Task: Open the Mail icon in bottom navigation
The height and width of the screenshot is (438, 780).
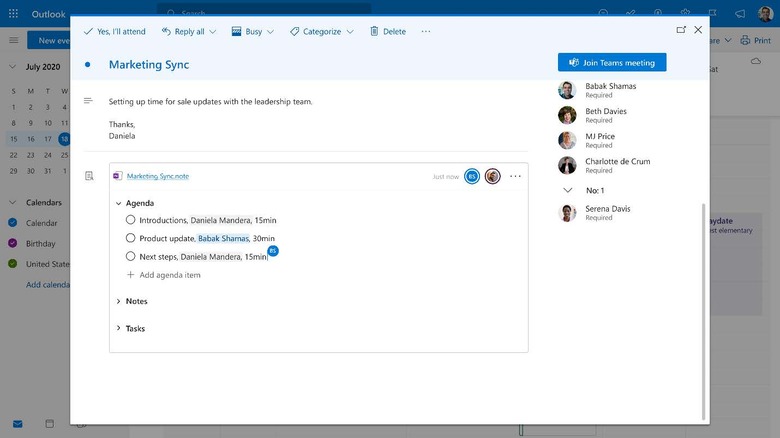Action: 17,424
